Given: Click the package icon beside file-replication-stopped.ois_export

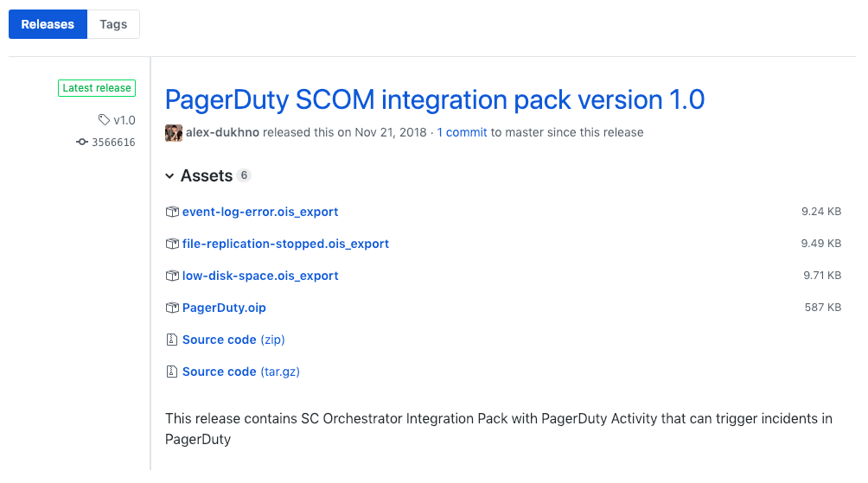Looking at the screenshot, I should (x=172, y=244).
